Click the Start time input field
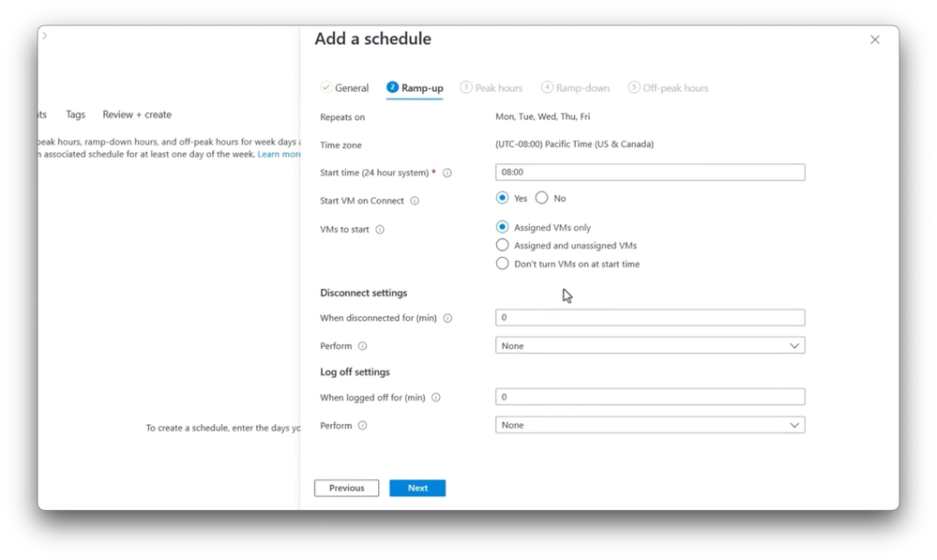 click(649, 173)
